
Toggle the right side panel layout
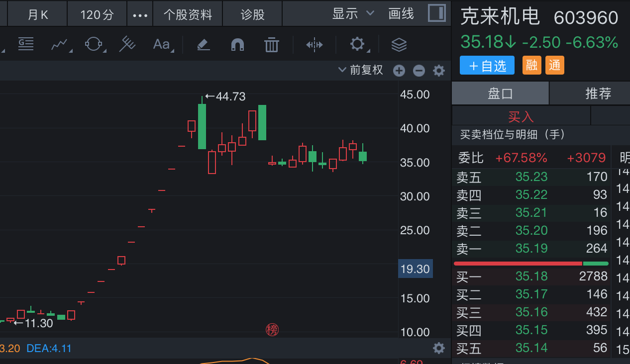(437, 13)
